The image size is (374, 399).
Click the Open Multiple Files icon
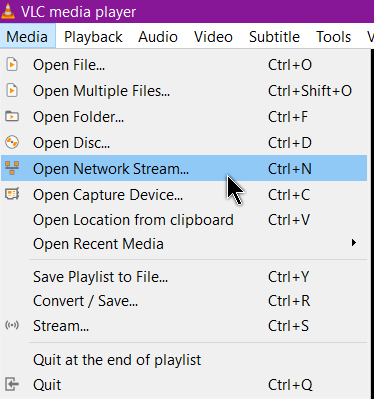(12, 90)
